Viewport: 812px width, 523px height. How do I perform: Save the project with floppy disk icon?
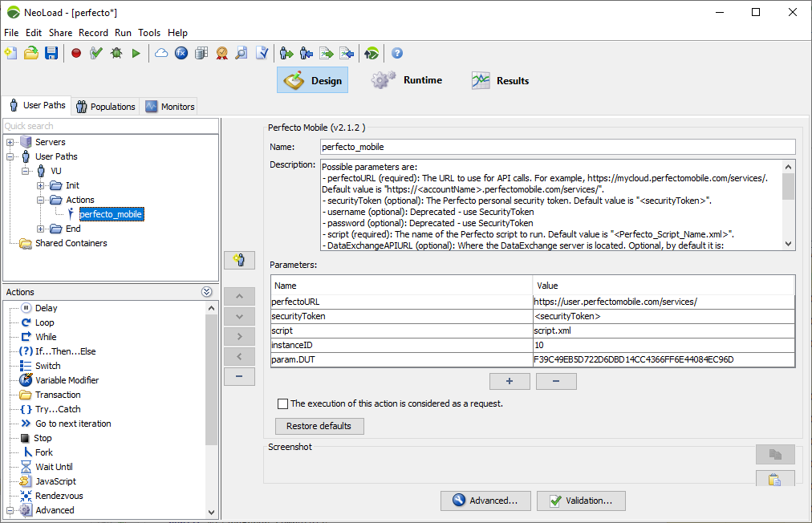tap(51, 53)
